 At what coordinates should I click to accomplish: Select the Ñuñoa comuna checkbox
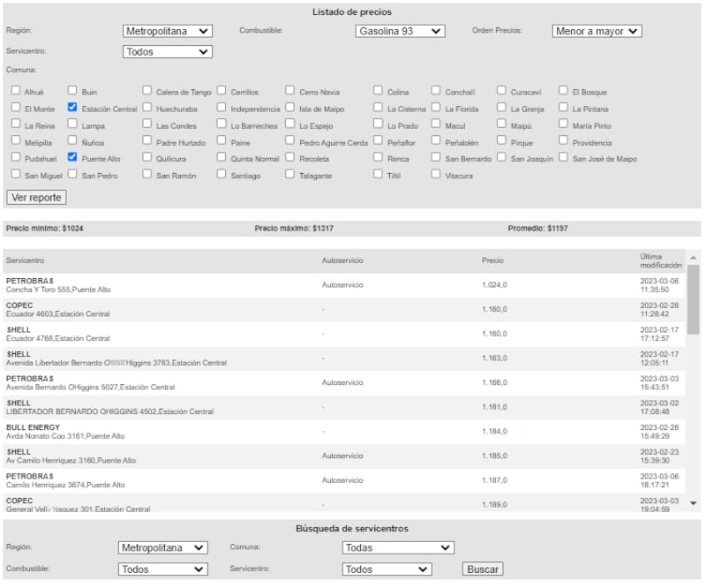(73, 141)
